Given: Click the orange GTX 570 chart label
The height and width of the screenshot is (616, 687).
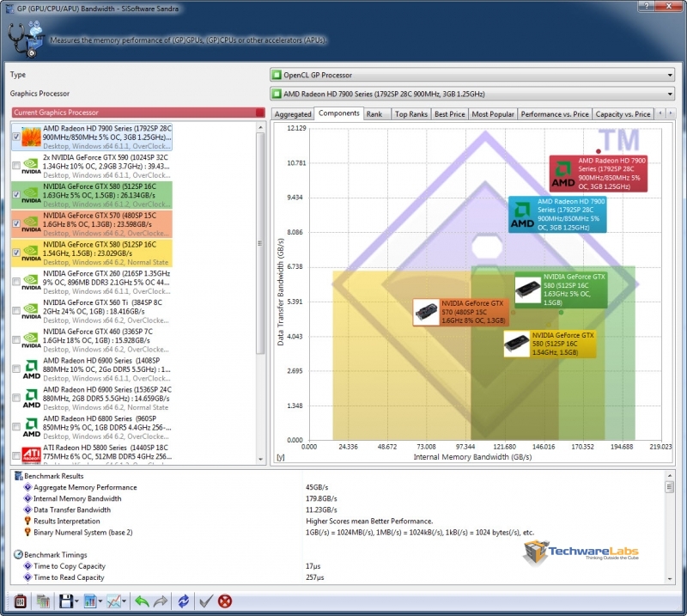Looking at the screenshot, I should [460, 312].
